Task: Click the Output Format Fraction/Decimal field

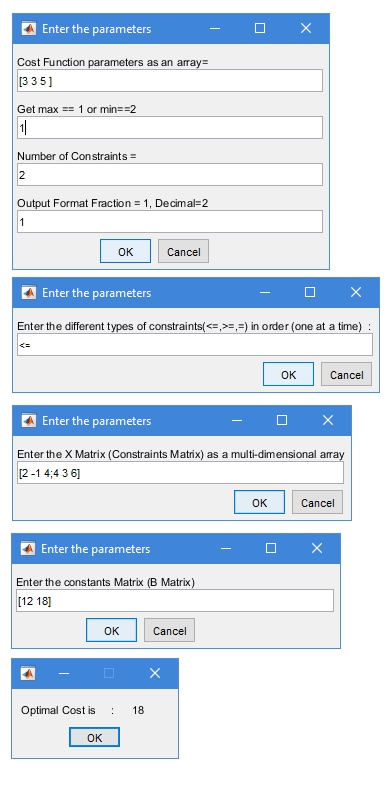Action: pyautogui.click(x=170, y=221)
